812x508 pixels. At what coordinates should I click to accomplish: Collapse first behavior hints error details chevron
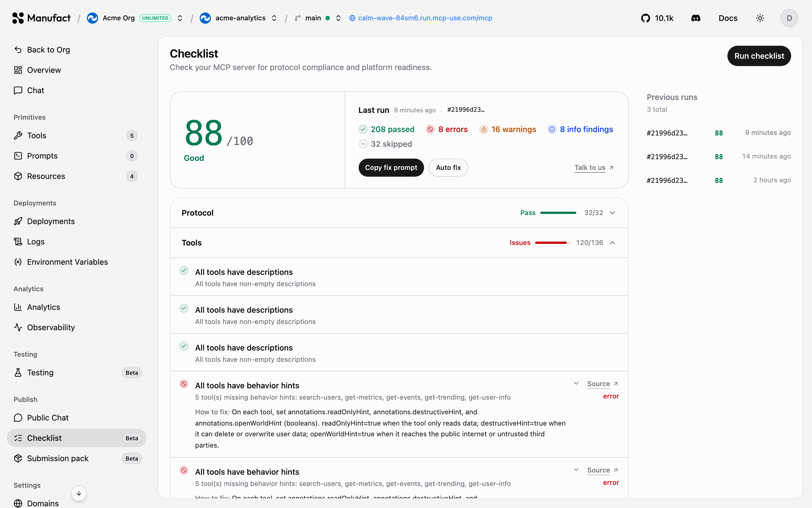point(576,383)
